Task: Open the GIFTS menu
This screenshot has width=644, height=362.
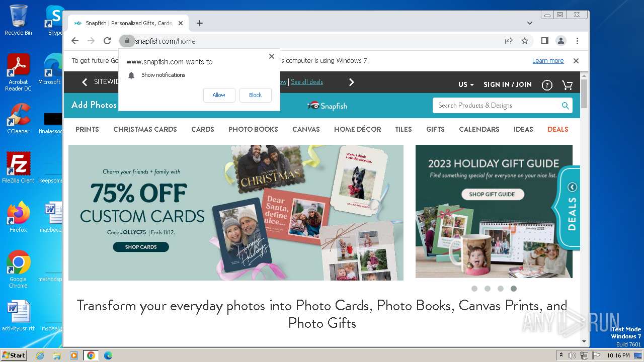Action: (x=435, y=129)
